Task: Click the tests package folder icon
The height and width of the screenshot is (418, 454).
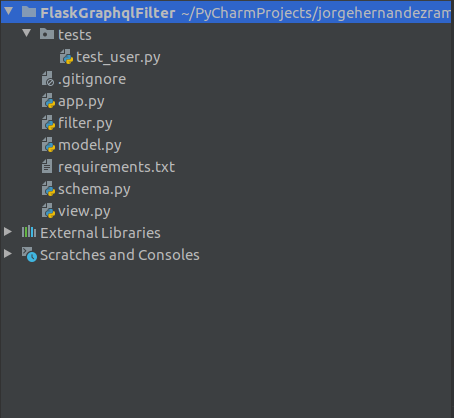Action: click(47, 34)
